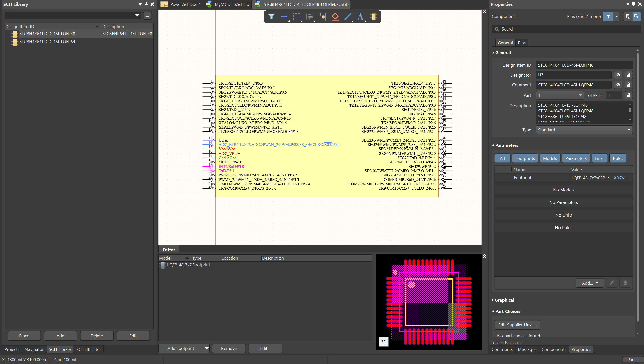This screenshot has height=364, width=644.
Task: Click the Add Footprint button
Action: (x=181, y=348)
